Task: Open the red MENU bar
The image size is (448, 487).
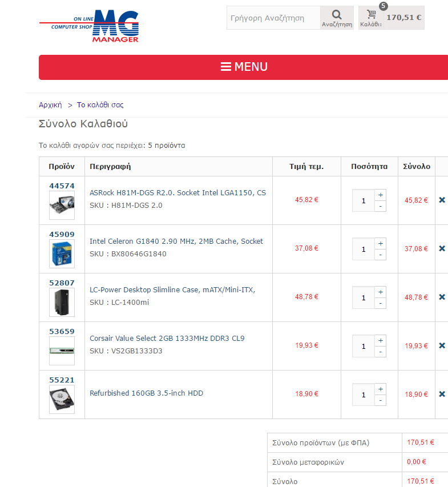Action: (244, 67)
